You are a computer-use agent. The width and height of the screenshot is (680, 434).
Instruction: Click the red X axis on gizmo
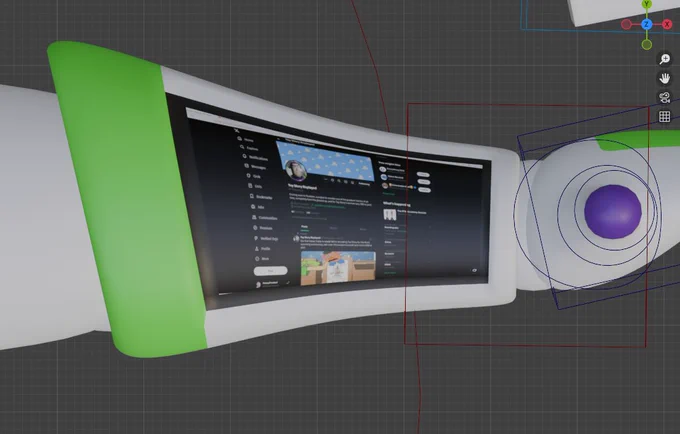(x=667, y=24)
